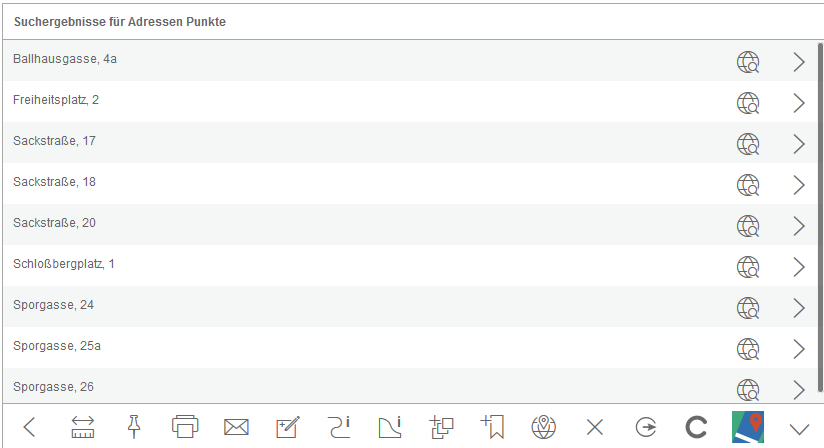Click the circled arrow icon in toolbar
This screenshot has width=824, height=448.
click(x=646, y=427)
